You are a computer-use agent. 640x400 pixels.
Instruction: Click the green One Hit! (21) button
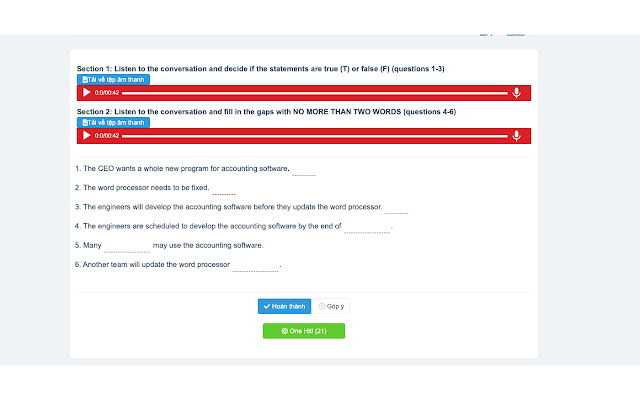(x=304, y=331)
